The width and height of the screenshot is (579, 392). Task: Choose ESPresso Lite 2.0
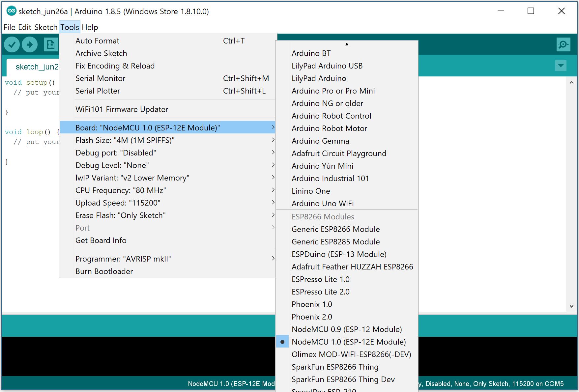(x=347, y=292)
